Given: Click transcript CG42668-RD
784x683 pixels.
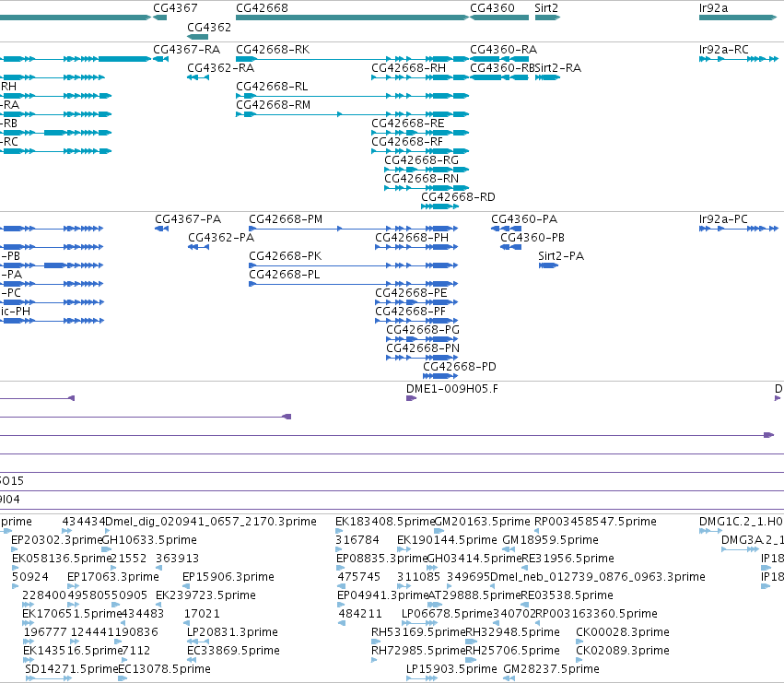Looking at the screenshot, I should (439, 206).
